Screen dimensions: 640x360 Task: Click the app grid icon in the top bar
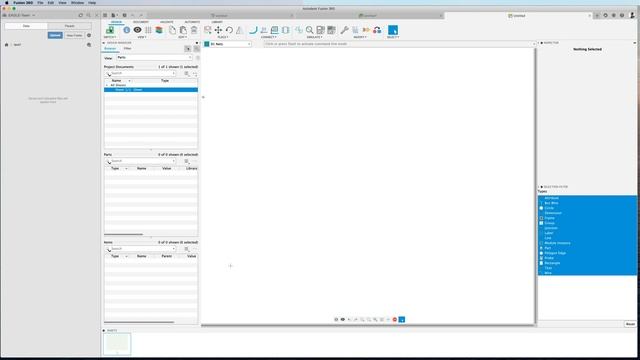click(x=105, y=15)
